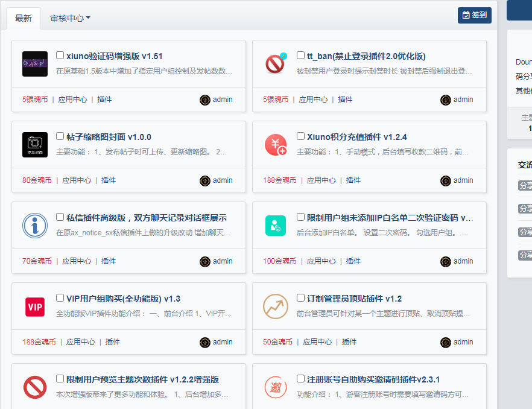Image resolution: width=532 pixels, height=409 pixels.
Task: Select the checkbox for Xiuno积分充值插件 v1.2.4
Action: 301,136
